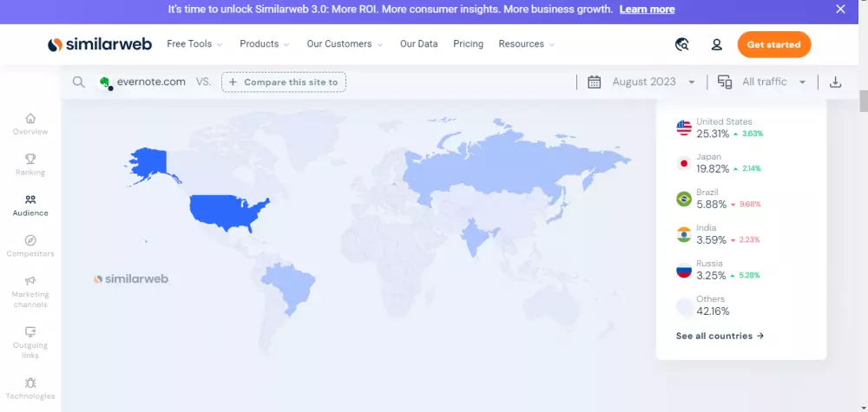Image resolution: width=868 pixels, height=412 pixels.
Task: Click the United States flag icon
Action: 684,128
